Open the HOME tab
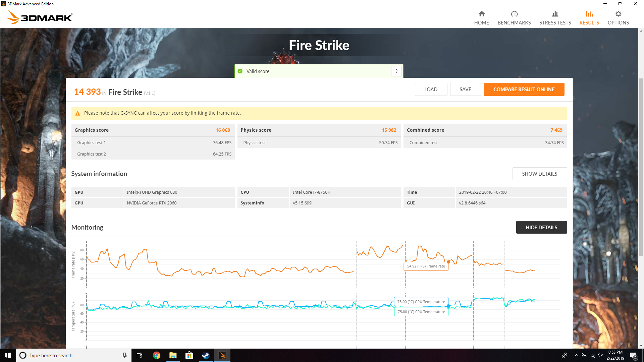Viewport: 644px width, 362px height. (481, 18)
